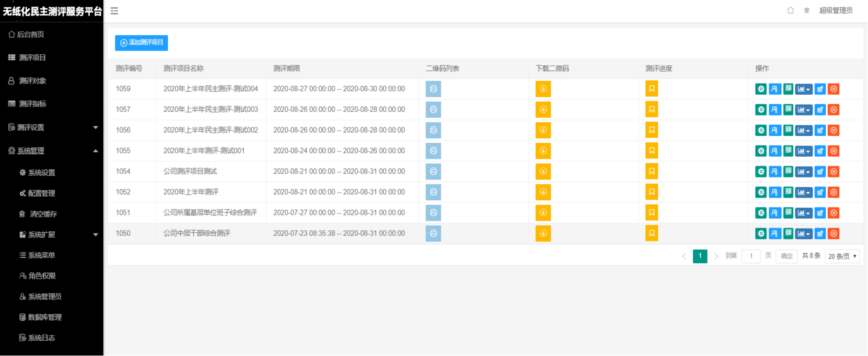Select the 公司中层干部综合测评 project name
The image size is (868, 356).
tap(197, 233)
